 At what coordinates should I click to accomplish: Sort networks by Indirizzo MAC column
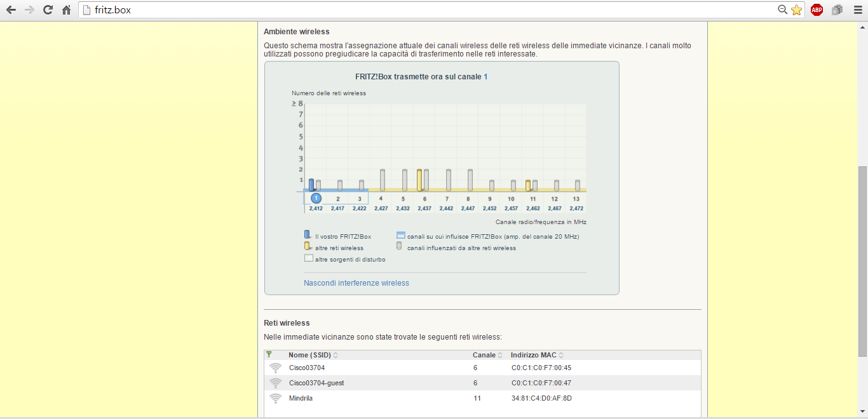537,355
